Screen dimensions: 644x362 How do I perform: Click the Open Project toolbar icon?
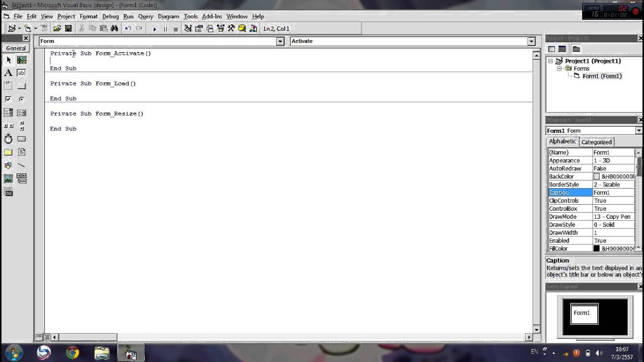tap(57, 29)
